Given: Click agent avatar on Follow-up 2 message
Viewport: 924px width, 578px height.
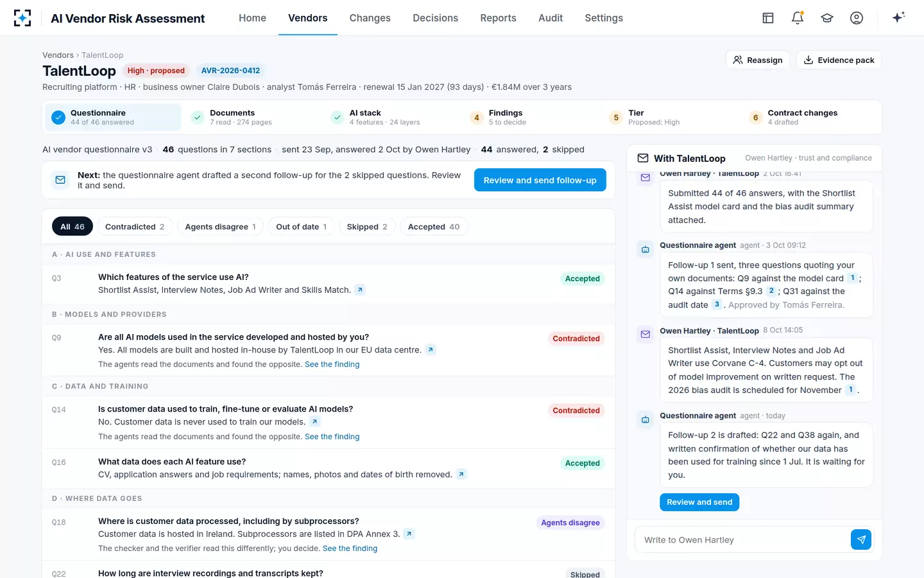Looking at the screenshot, I should (646, 419).
